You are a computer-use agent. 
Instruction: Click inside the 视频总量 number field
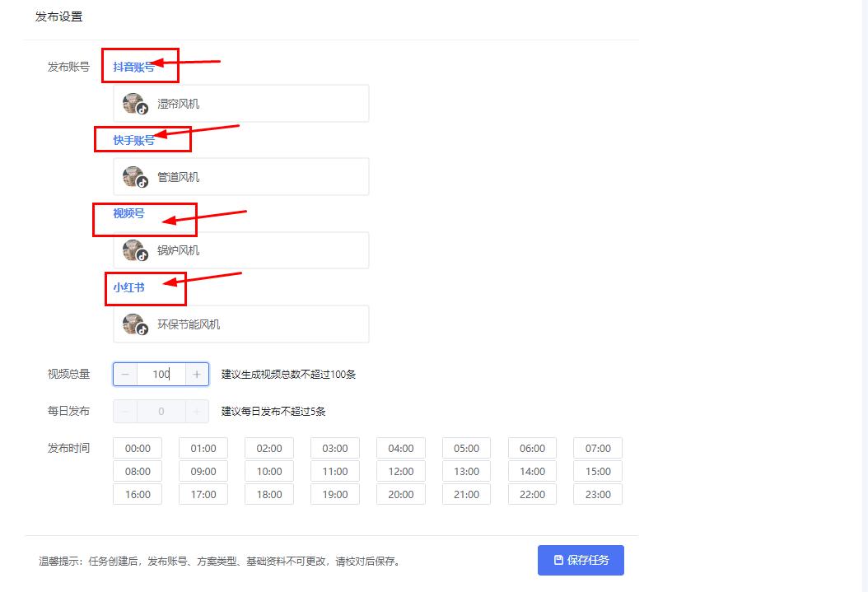(x=161, y=374)
